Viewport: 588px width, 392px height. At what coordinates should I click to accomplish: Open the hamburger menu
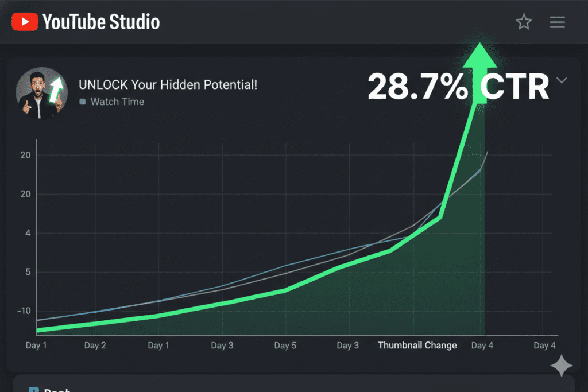click(x=557, y=22)
